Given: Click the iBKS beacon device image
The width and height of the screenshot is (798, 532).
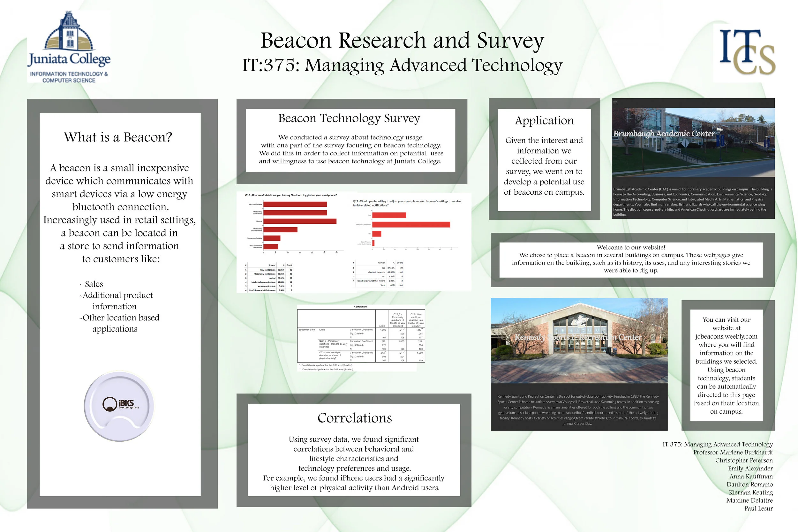Looking at the screenshot, I should (119, 406).
